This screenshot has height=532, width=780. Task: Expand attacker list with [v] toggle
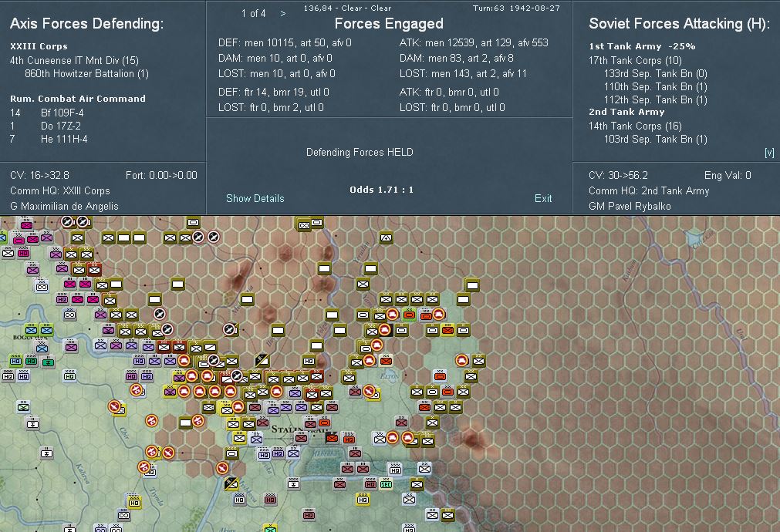(x=769, y=153)
